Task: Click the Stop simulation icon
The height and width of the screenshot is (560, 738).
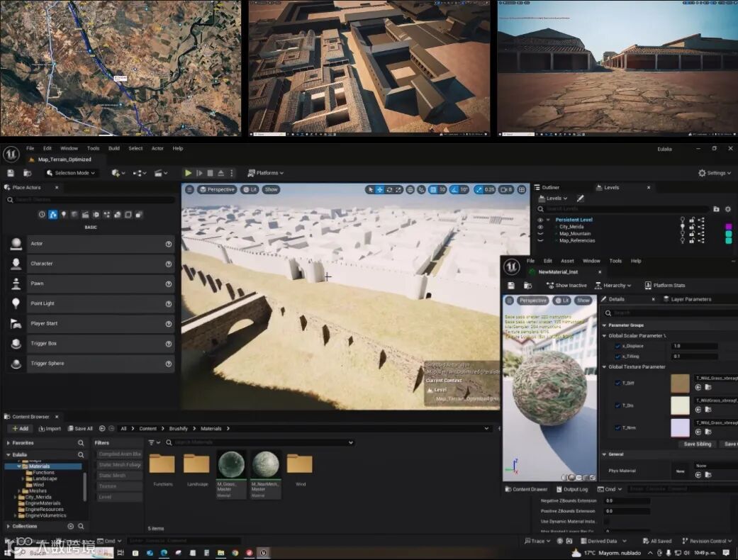Action: tap(210, 173)
